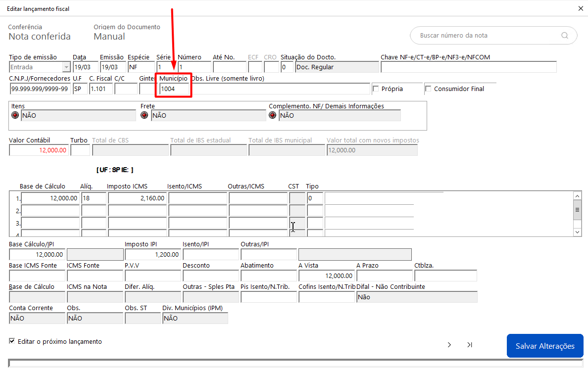Click the Situação do Docto. code field
The image size is (588, 370).
point(287,67)
